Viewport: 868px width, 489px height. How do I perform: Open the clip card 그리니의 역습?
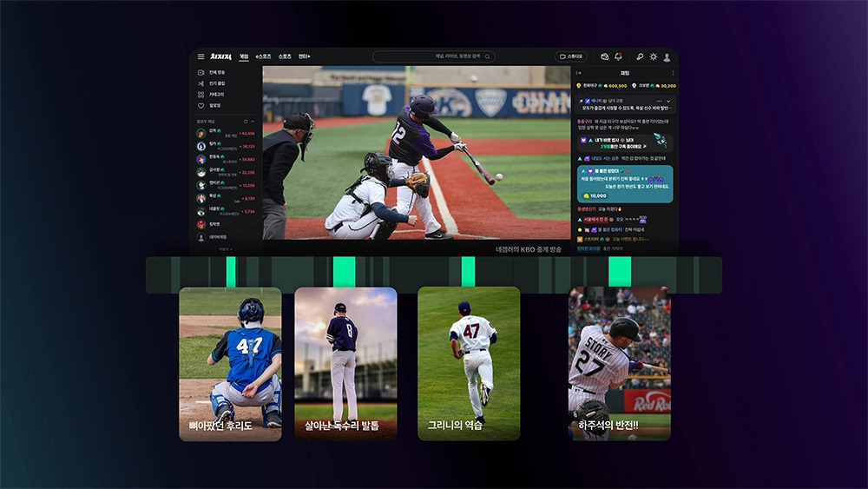tap(469, 364)
